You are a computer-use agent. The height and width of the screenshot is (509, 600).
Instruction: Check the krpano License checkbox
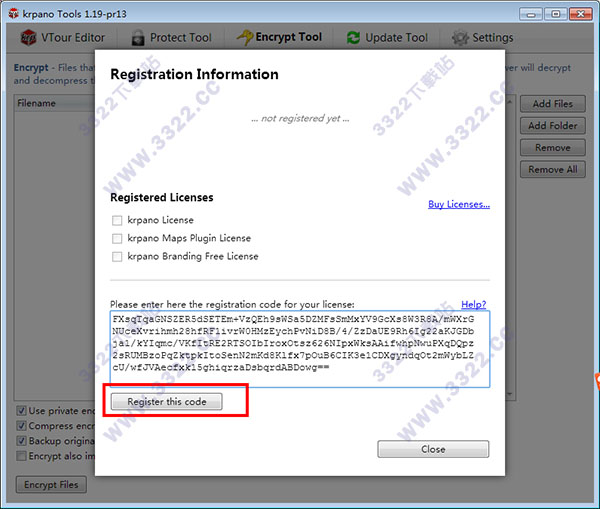point(117,220)
